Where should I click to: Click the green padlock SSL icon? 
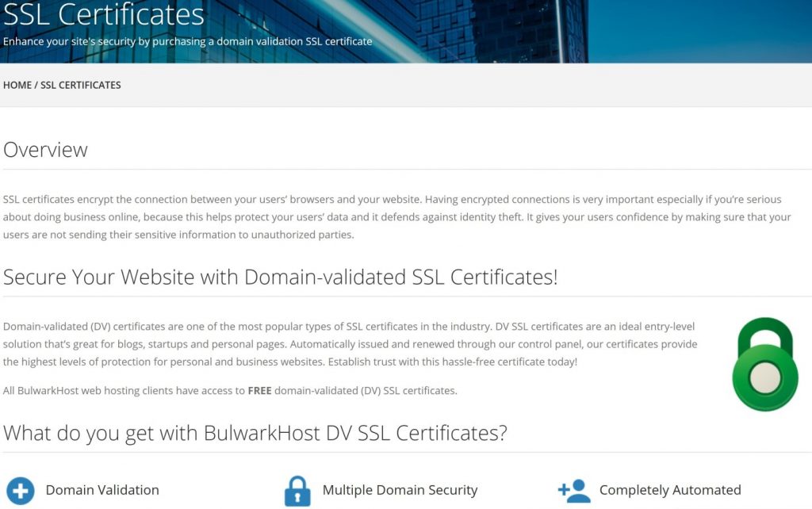point(765,364)
